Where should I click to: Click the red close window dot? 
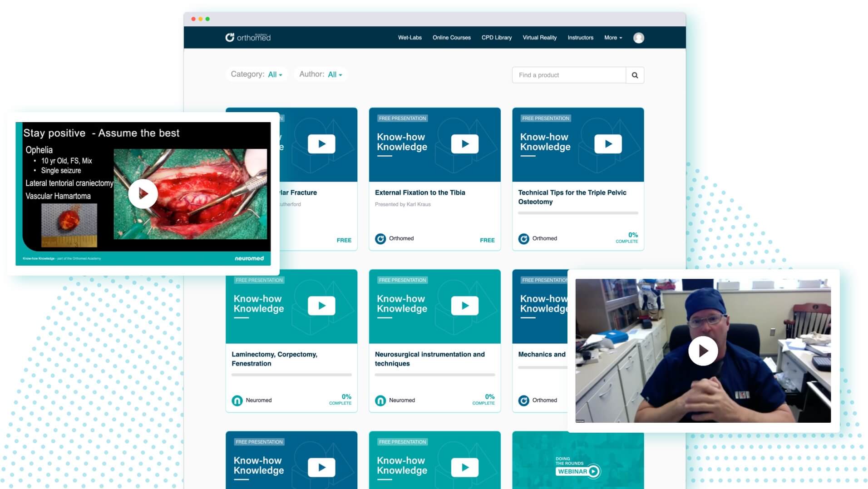193,19
